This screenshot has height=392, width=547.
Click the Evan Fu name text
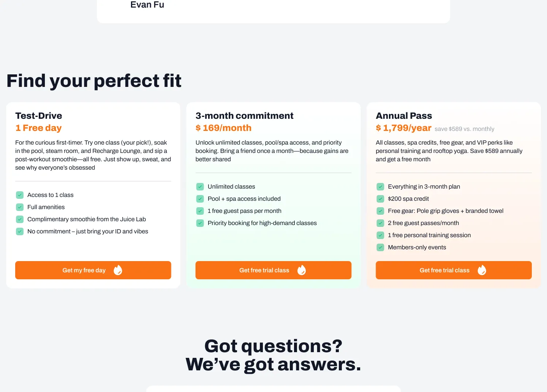147,5
